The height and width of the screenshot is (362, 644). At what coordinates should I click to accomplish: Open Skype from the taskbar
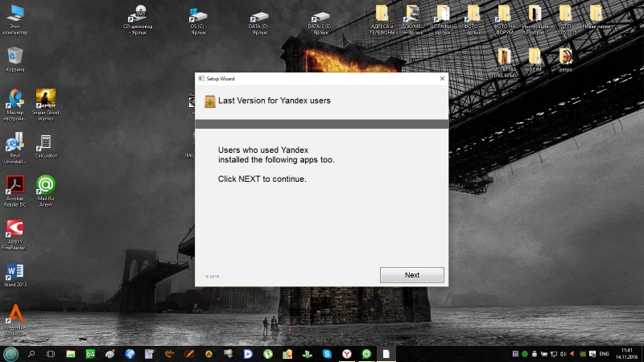(327, 354)
